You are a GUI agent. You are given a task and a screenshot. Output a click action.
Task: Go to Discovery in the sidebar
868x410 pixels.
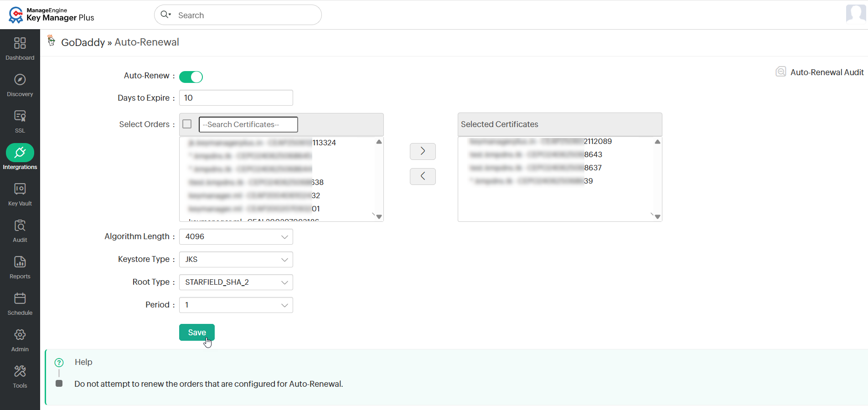[20, 85]
